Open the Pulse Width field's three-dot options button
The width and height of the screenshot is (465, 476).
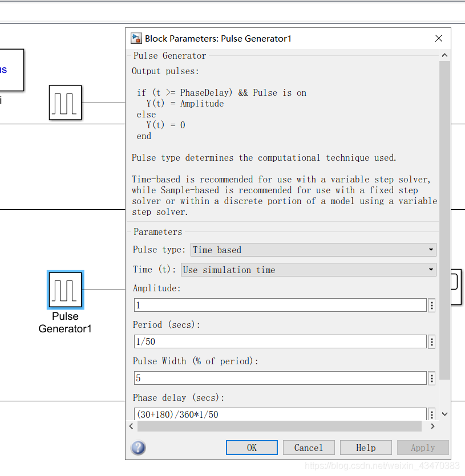click(431, 379)
